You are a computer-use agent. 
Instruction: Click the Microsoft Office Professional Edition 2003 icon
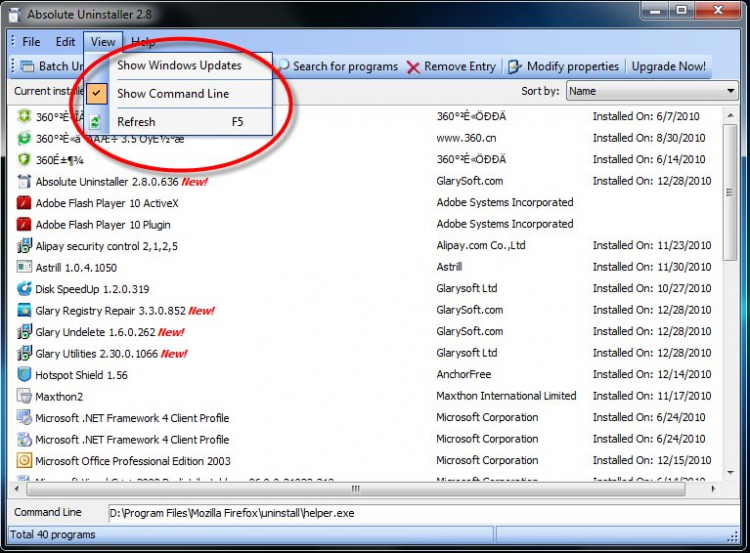pyautogui.click(x=24, y=460)
